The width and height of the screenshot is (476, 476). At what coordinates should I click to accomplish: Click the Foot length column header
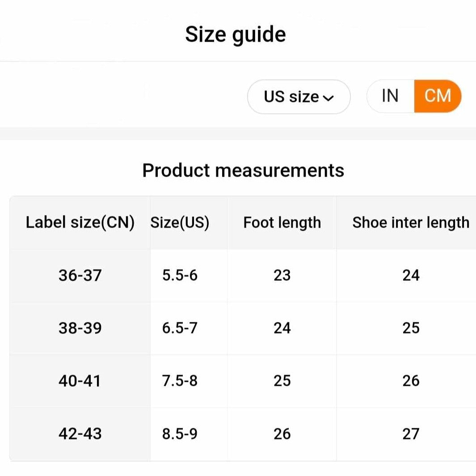coord(282,222)
